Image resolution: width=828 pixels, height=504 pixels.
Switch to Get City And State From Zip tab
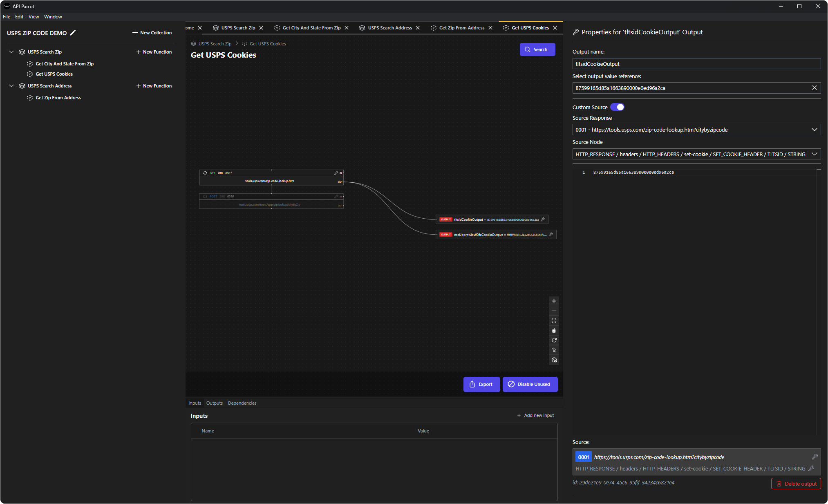point(311,28)
